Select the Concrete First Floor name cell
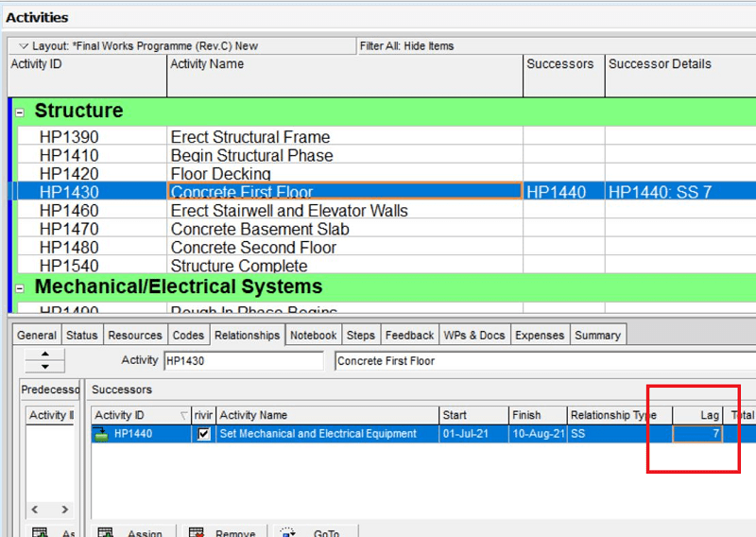The width and height of the screenshot is (756, 537). click(344, 192)
